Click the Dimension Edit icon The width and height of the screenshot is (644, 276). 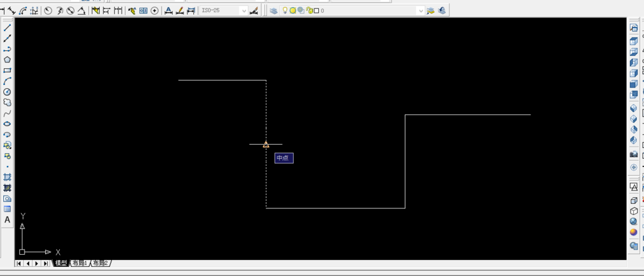tap(168, 11)
